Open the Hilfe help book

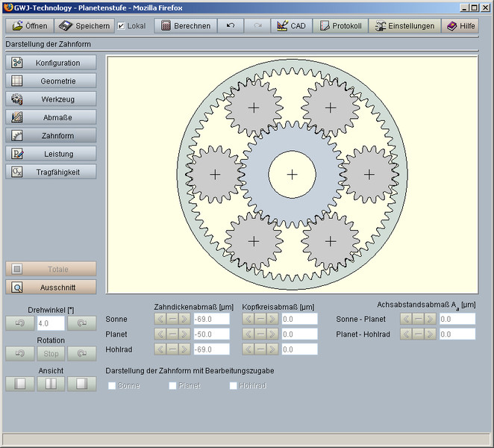point(460,25)
